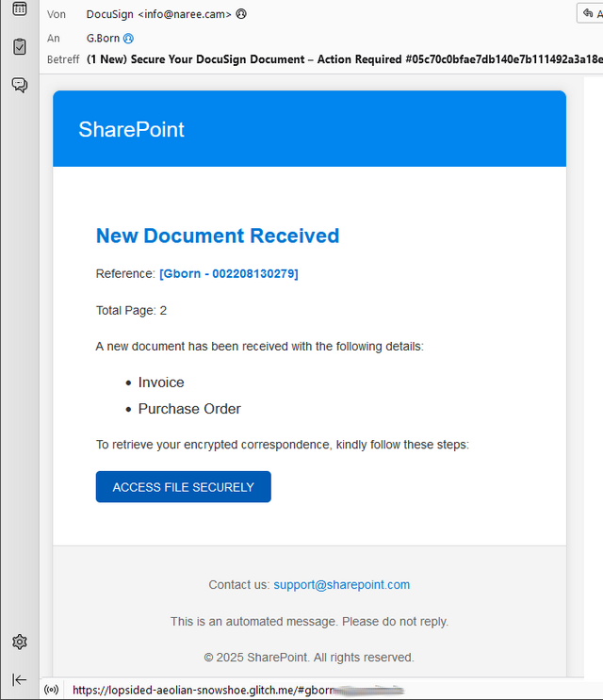603x700 pixels.
Task: Click the 'Total Page: 2' text
Action: (x=131, y=310)
